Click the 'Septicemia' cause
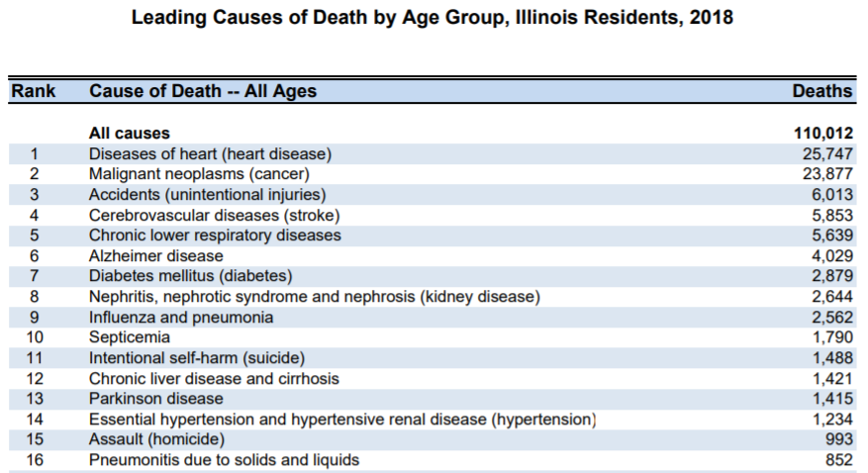Image resolution: width=868 pixels, height=473 pixels. (x=130, y=337)
